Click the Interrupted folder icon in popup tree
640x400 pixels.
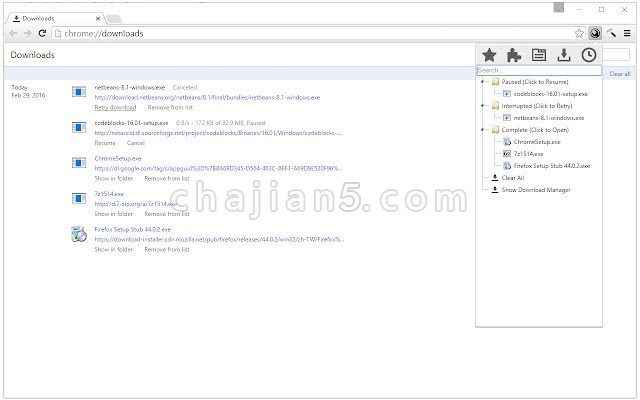[496, 106]
